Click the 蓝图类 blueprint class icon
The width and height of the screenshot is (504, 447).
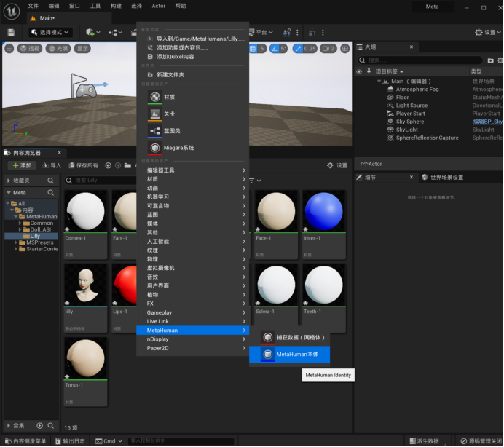(x=155, y=131)
